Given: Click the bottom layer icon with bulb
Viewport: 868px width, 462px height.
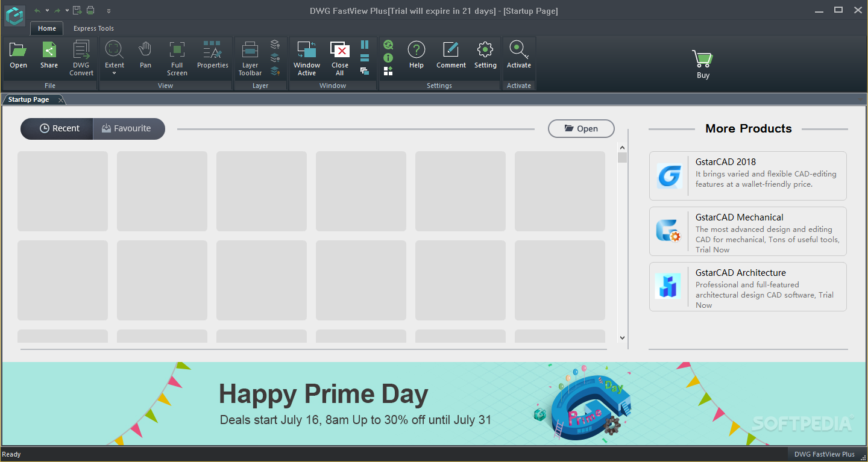Looking at the screenshot, I should [x=275, y=71].
